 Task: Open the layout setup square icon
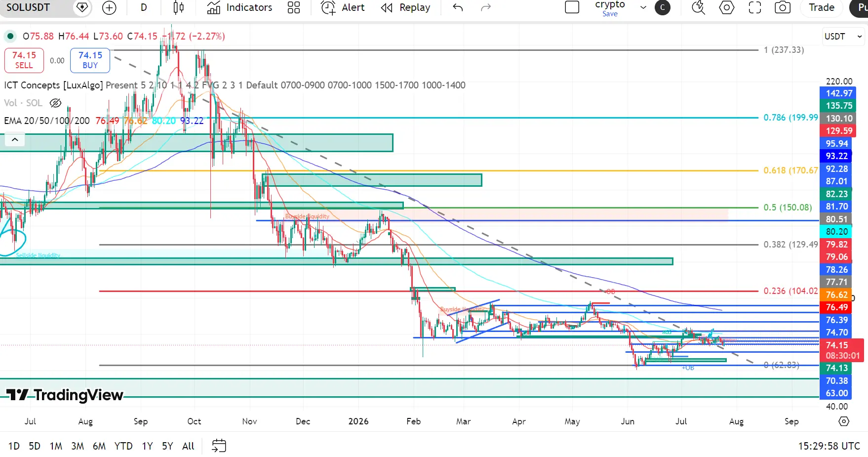[x=572, y=7]
